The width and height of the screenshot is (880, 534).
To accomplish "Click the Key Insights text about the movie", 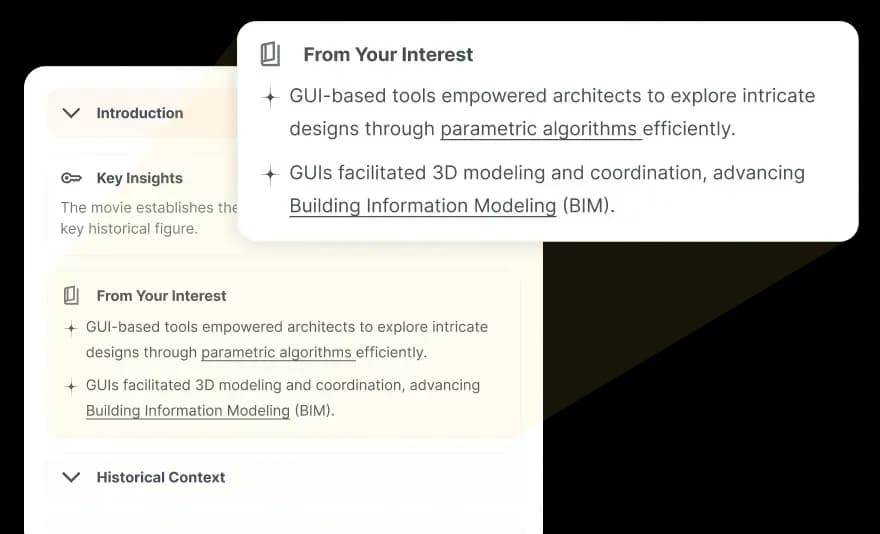I will coord(149,218).
